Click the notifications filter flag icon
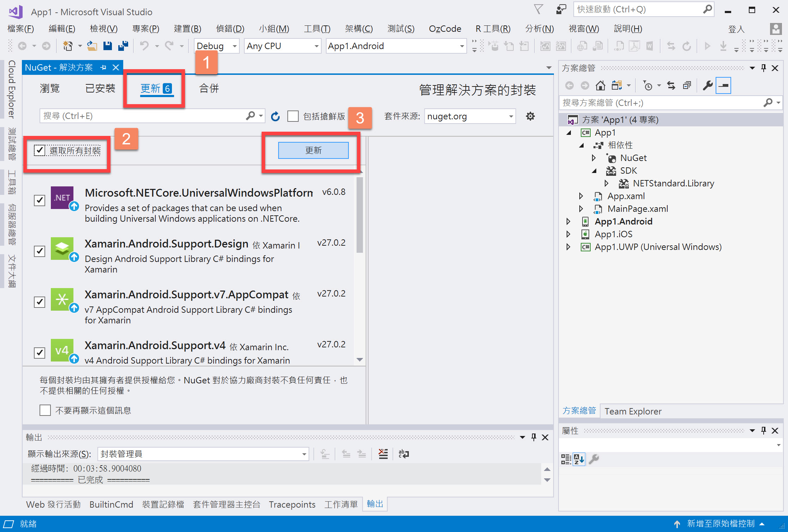The height and width of the screenshot is (532, 788). click(538, 10)
